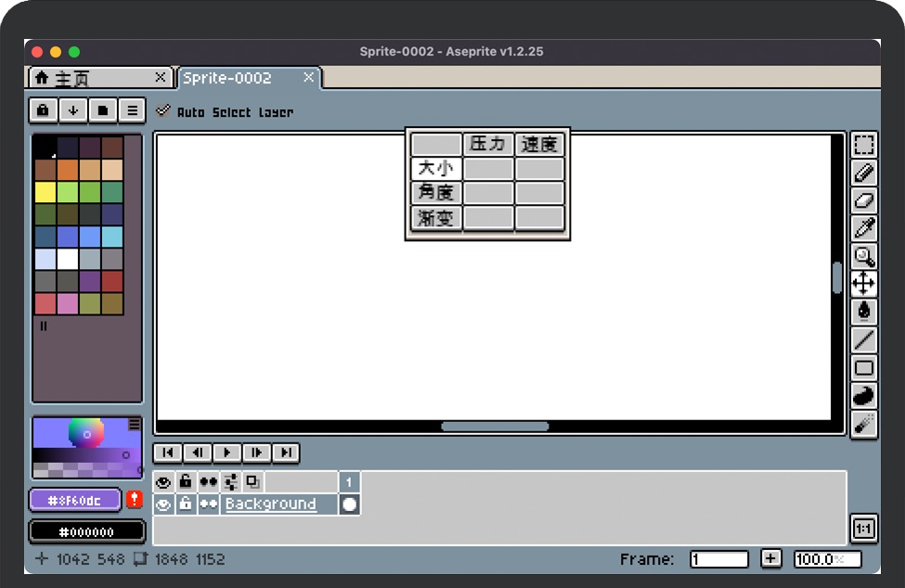Go to the last frame
Image resolution: width=905 pixels, height=588 pixels.
(286, 453)
